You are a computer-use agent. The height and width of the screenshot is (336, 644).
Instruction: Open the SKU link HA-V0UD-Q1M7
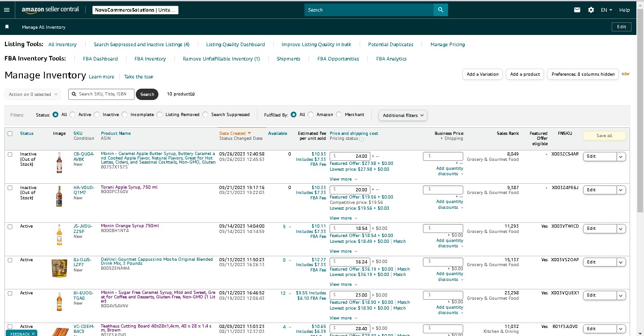pyautogui.click(x=84, y=190)
